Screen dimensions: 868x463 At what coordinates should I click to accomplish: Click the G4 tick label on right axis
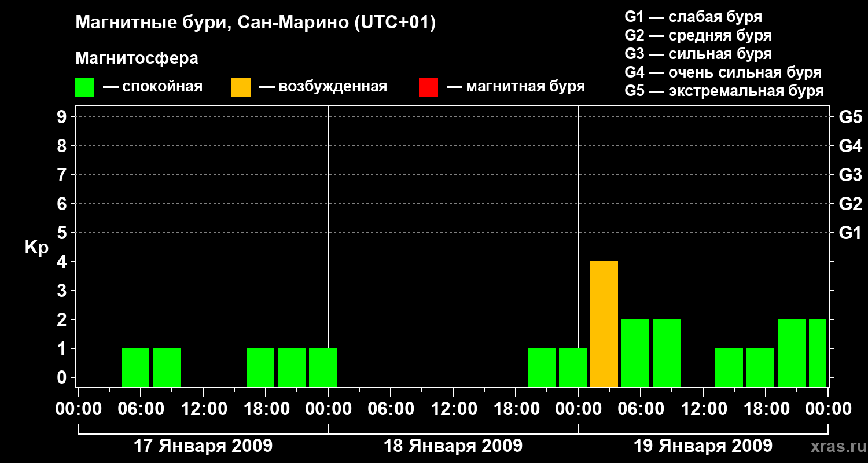click(x=850, y=146)
